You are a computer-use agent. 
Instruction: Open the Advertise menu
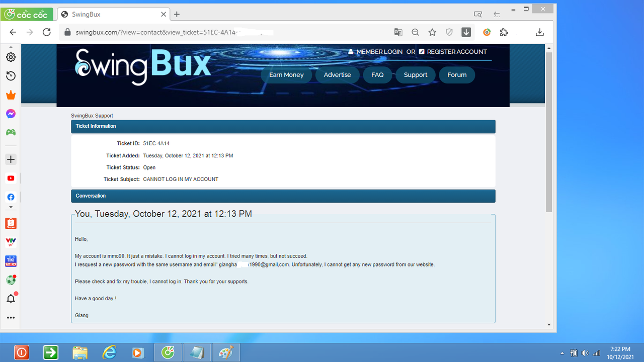(337, 75)
